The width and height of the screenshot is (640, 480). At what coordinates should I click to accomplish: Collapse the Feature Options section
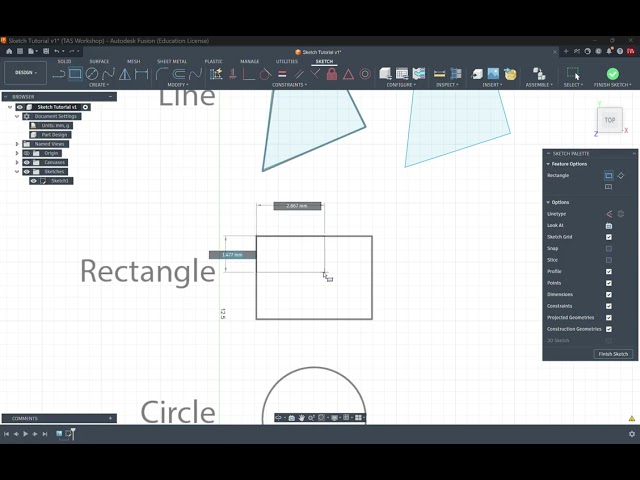click(548, 164)
